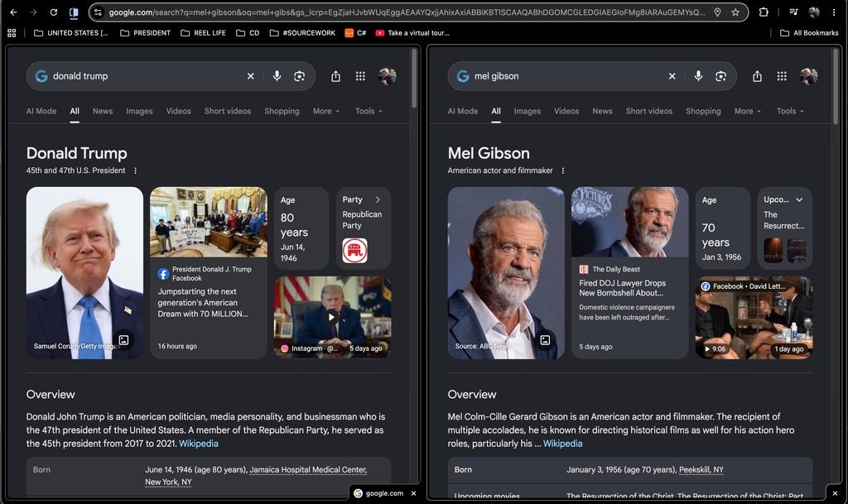Expand the Party card chevron

pyautogui.click(x=378, y=200)
